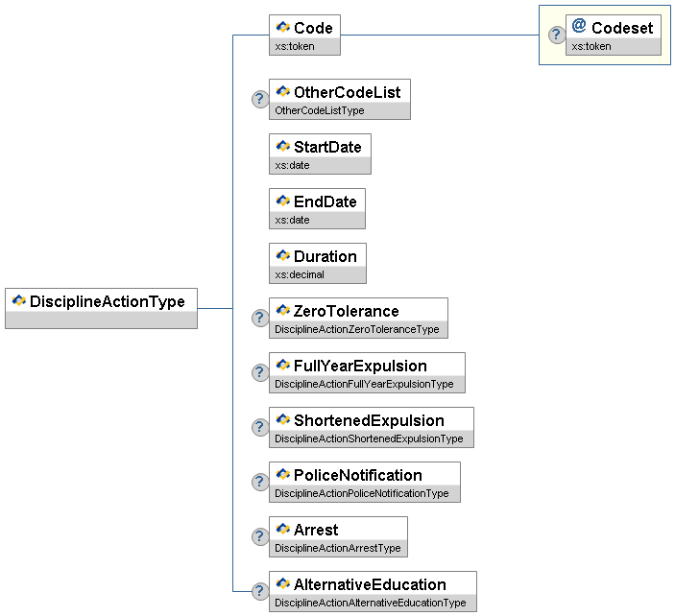Viewport: 675px width, 616px height.
Task: Select the DisciplineActionType root node
Action: pos(101,302)
